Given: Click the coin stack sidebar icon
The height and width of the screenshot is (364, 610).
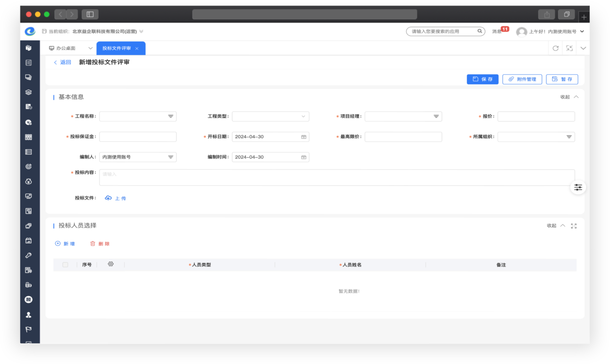Looking at the screenshot, I should [x=29, y=285].
